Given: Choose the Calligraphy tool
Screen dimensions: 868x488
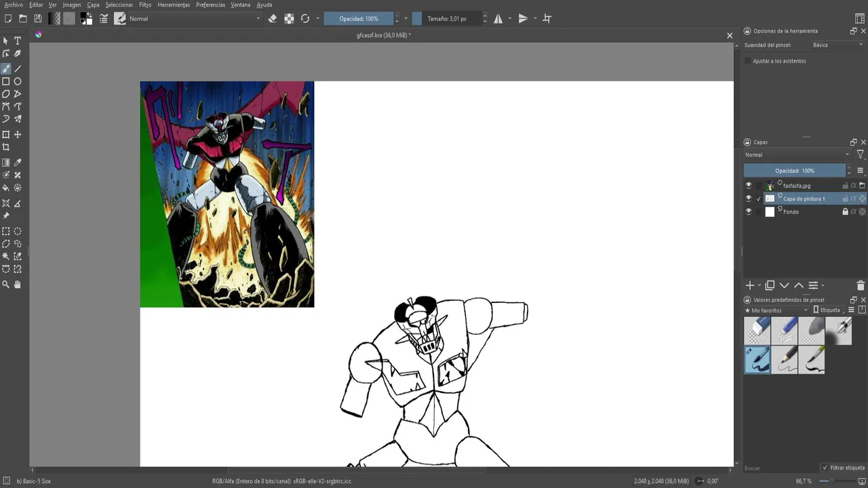Looking at the screenshot, I should pos(18,54).
